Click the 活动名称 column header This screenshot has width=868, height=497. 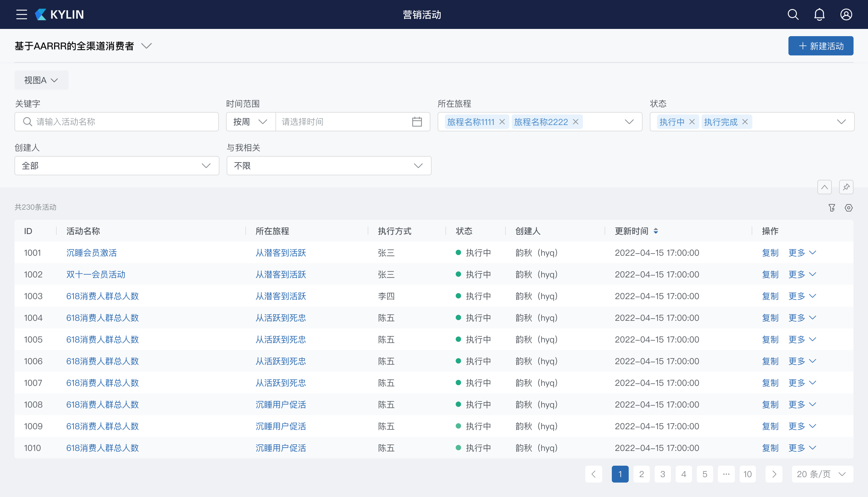tap(83, 231)
